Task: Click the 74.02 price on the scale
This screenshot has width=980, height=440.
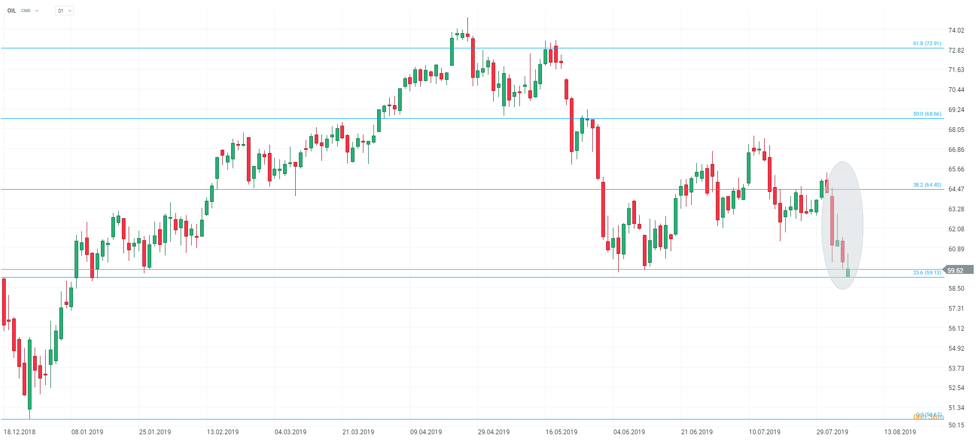Action: coord(956,30)
